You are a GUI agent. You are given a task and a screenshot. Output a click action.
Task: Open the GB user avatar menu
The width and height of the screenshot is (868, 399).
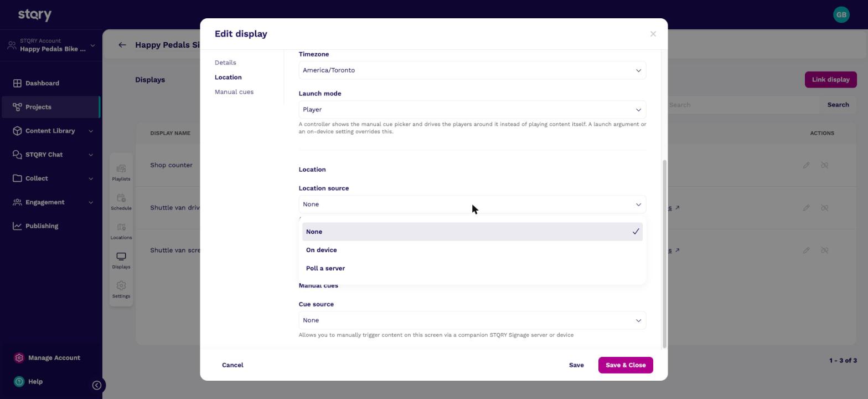(841, 14)
